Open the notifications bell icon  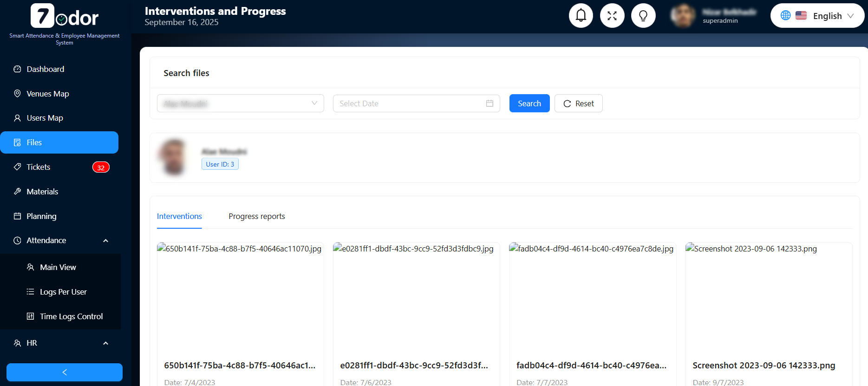[581, 16]
